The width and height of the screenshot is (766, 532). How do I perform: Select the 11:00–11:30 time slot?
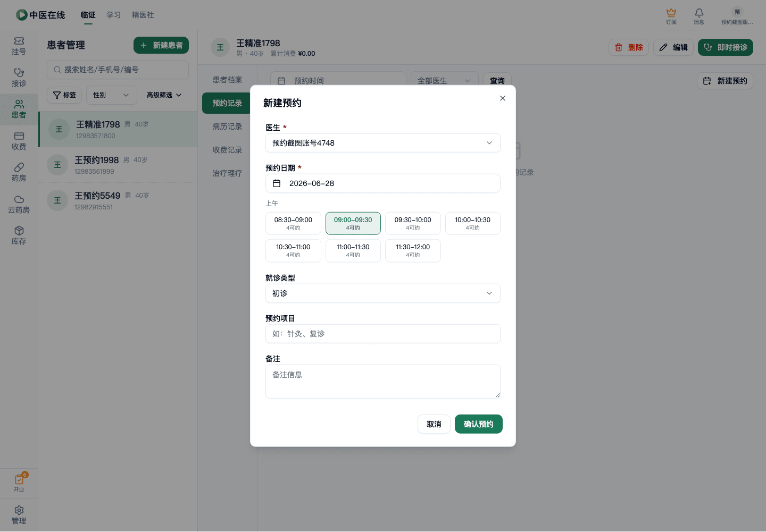click(x=353, y=250)
